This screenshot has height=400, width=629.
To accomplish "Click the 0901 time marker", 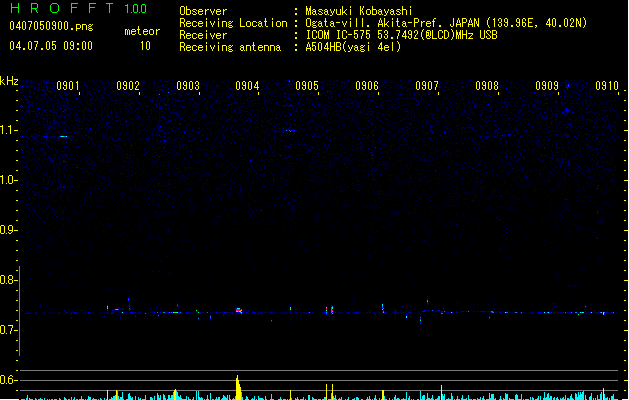I will [x=67, y=86].
